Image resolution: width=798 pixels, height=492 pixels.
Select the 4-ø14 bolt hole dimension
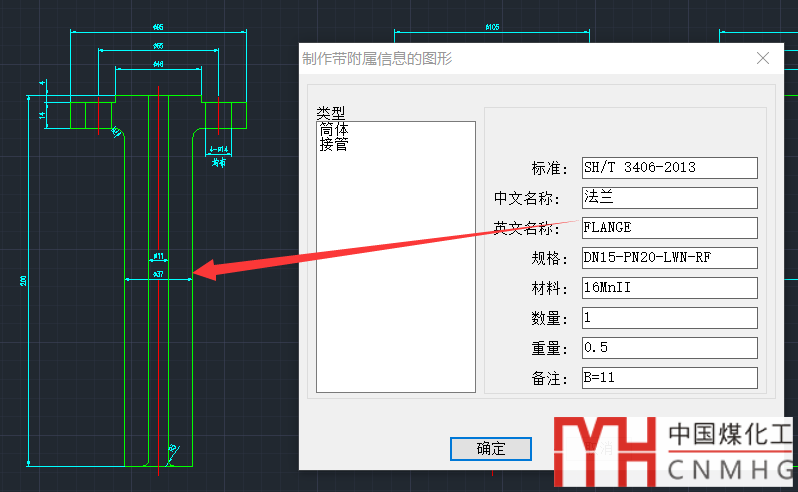pyautogui.click(x=218, y=150)
